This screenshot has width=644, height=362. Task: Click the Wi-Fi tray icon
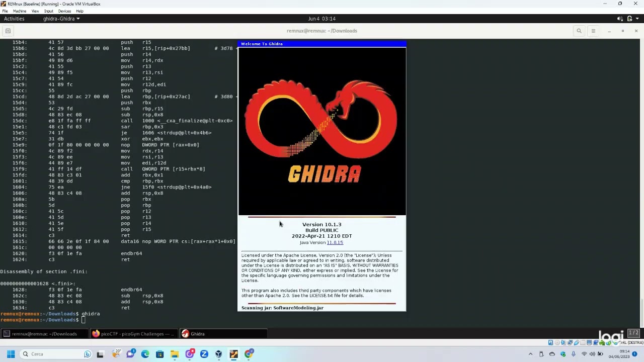[584, 354]
